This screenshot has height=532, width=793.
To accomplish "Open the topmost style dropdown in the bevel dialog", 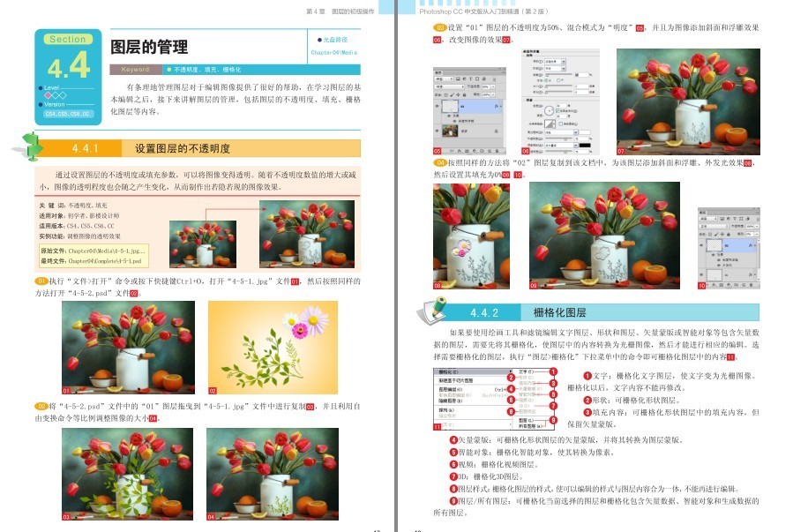I will (x=556, y=61).
